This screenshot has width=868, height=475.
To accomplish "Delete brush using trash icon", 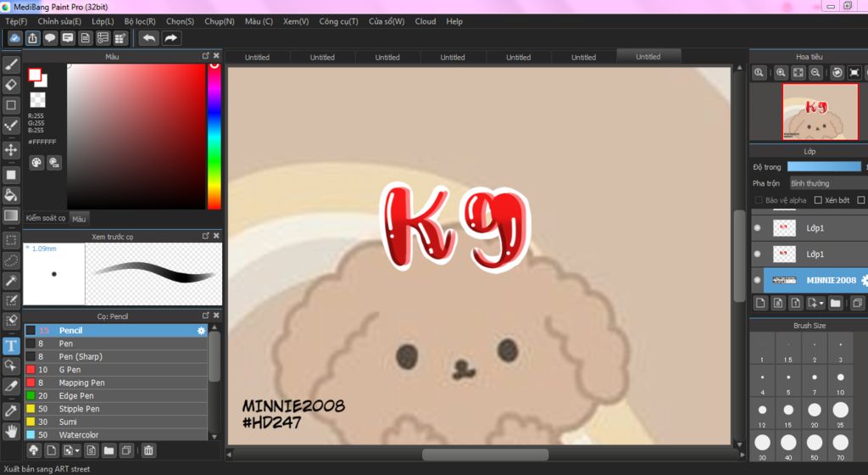I will coord(148,450).
